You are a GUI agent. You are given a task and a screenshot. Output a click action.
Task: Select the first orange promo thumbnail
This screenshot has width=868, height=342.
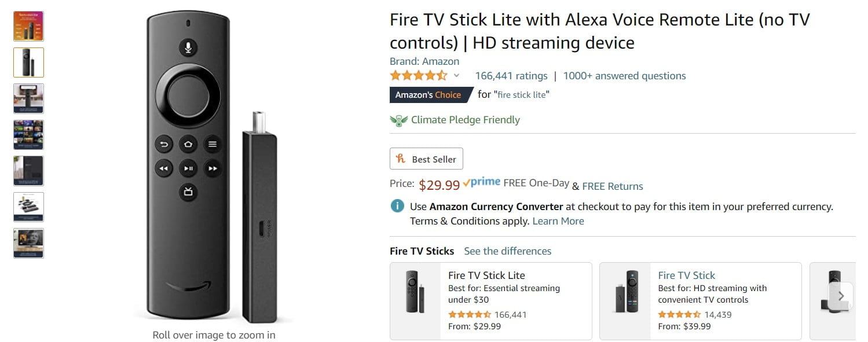point(28,26)
